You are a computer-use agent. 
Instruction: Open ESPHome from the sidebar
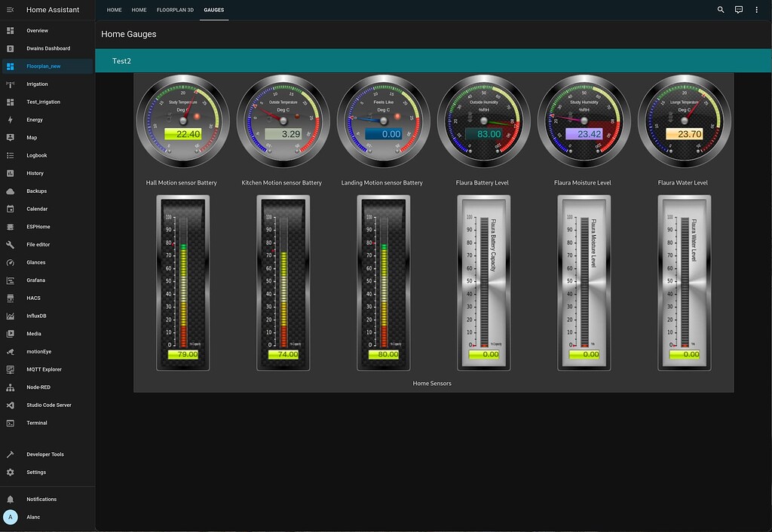(38, 226)
